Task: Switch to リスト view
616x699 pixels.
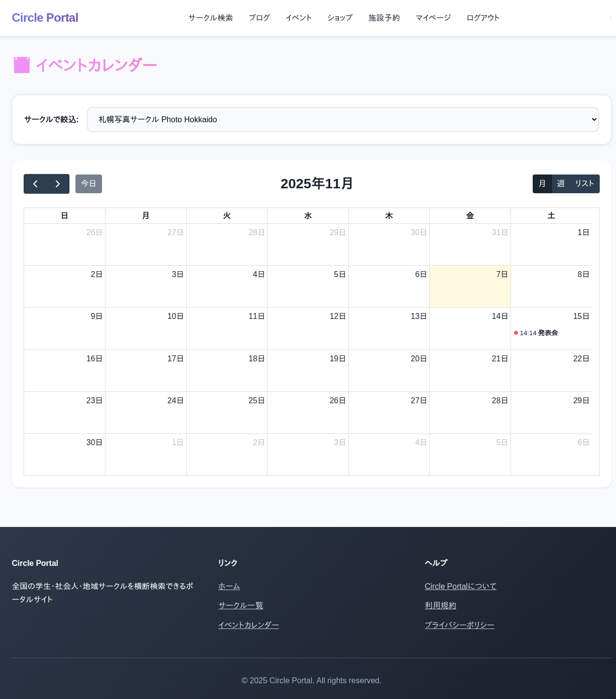Action: point(584,183)
